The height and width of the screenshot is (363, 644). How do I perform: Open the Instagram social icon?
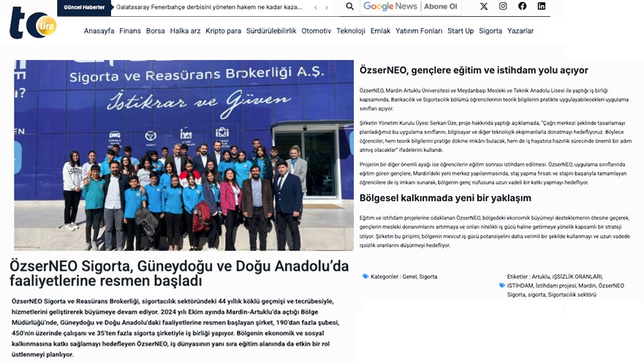pyautogui.click(x=503, y=6)
